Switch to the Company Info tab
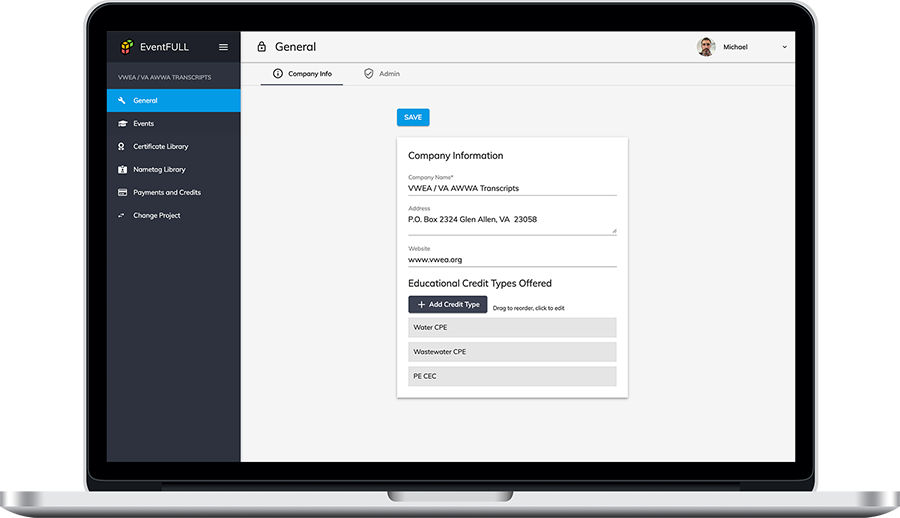Screen dimensions: 900x518 pos(302,74)
